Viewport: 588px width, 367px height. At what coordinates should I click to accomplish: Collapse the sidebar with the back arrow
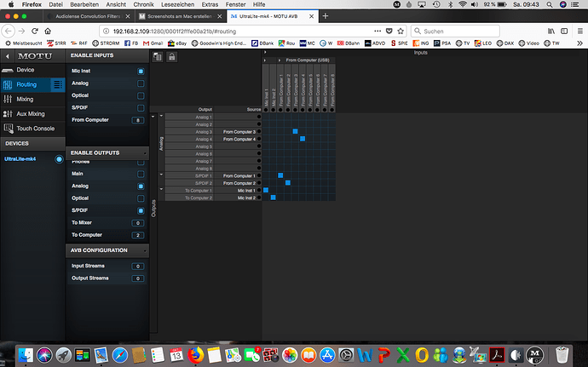pos(7,56)
